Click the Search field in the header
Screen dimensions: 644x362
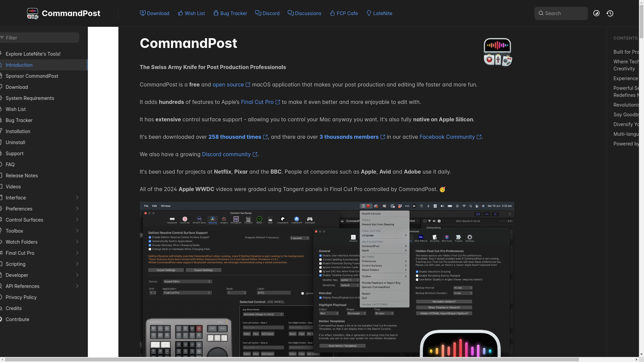(561, 13)
